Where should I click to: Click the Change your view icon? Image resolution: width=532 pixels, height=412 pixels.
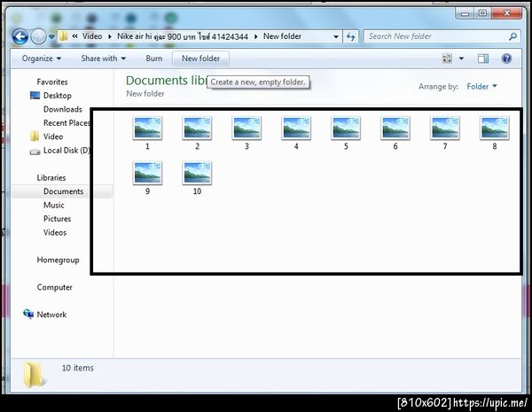(x=447, y=58)
